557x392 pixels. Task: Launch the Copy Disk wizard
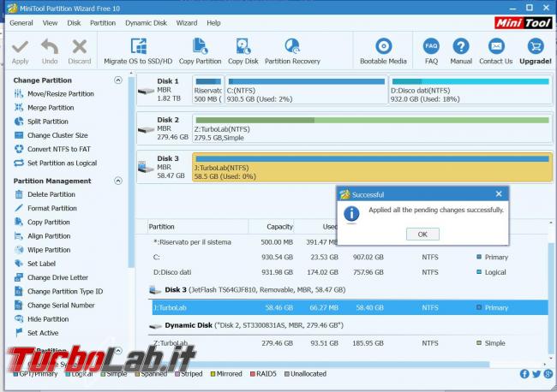pyautogui.click(x=243, y=51)
